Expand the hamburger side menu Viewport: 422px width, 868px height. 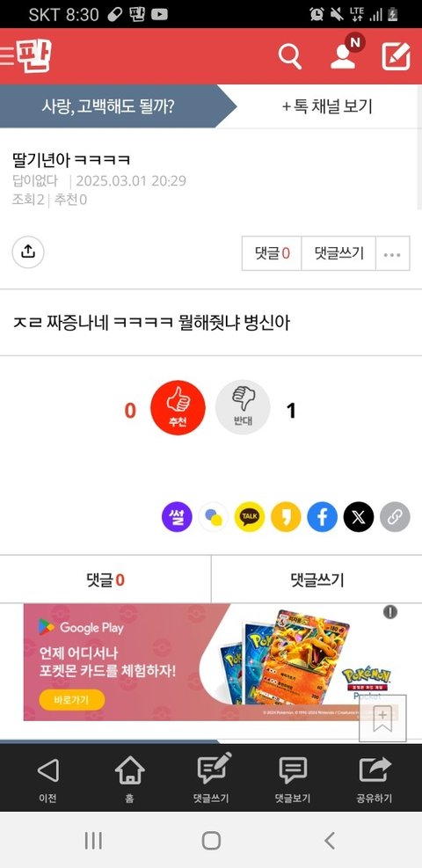click(7, 56)
